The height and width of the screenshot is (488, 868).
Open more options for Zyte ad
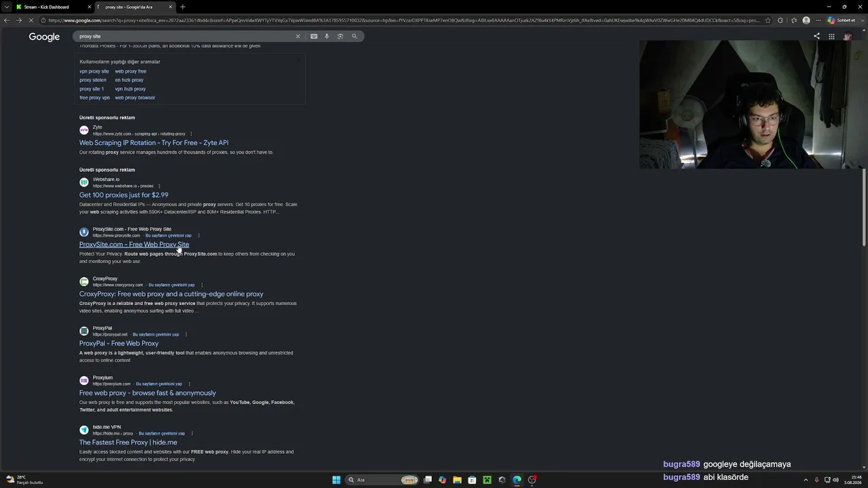pyautogui.click(x=191, y=134)
